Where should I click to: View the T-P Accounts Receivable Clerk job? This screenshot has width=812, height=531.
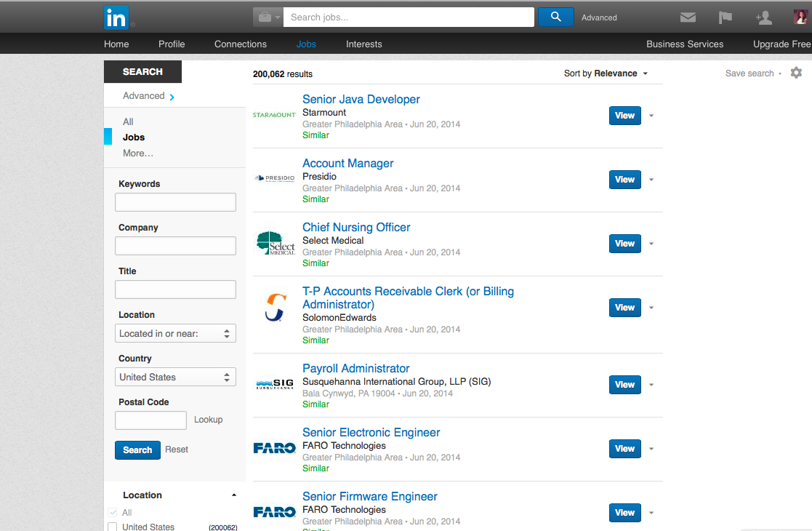point(625,308)
